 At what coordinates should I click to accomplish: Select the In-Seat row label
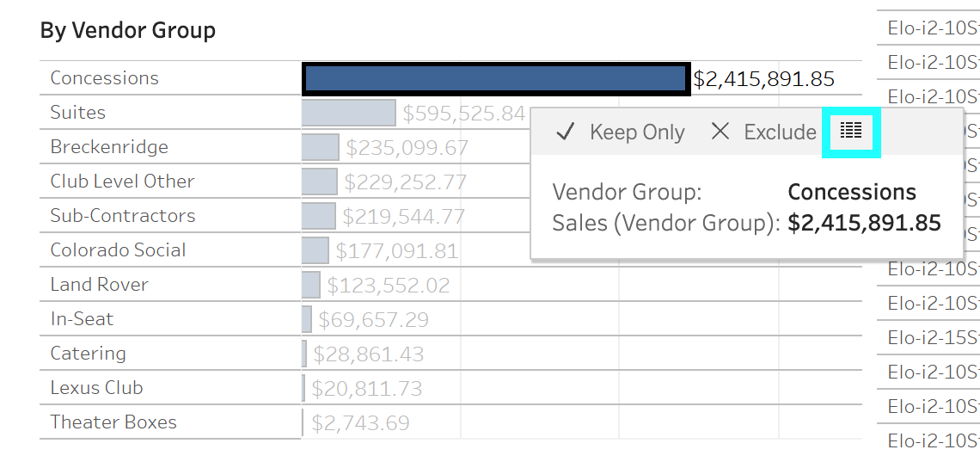(82, 319)
